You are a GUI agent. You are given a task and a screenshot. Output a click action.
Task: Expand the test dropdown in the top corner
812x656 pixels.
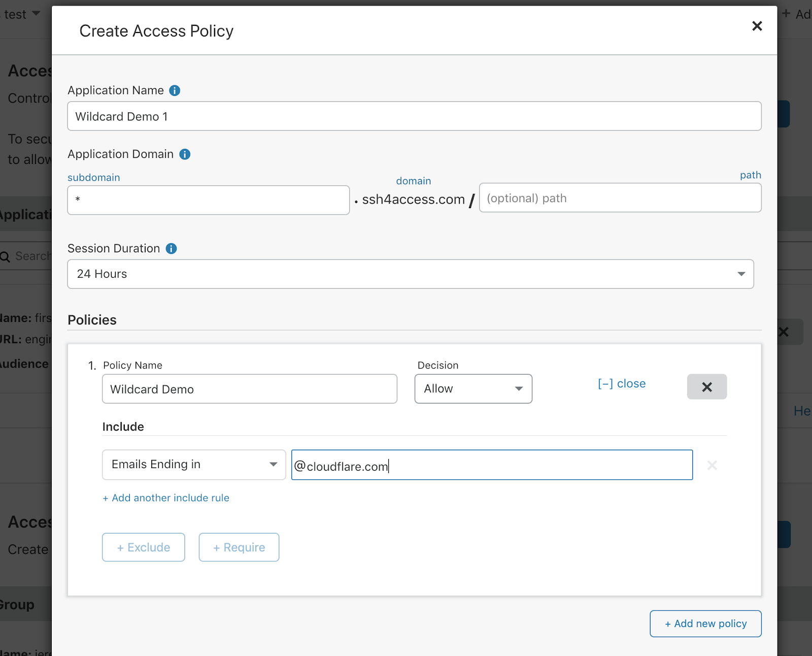pyautogui.click(x=35, y=14)
